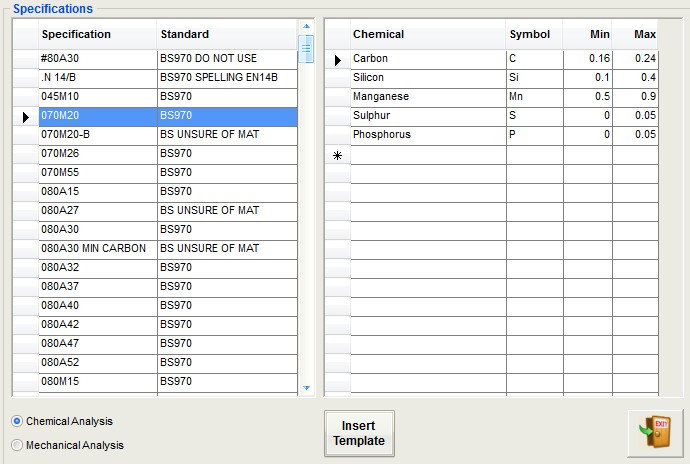Click the Max column header
This screenshot has width=690, height=464.
[x=635, y=34]
